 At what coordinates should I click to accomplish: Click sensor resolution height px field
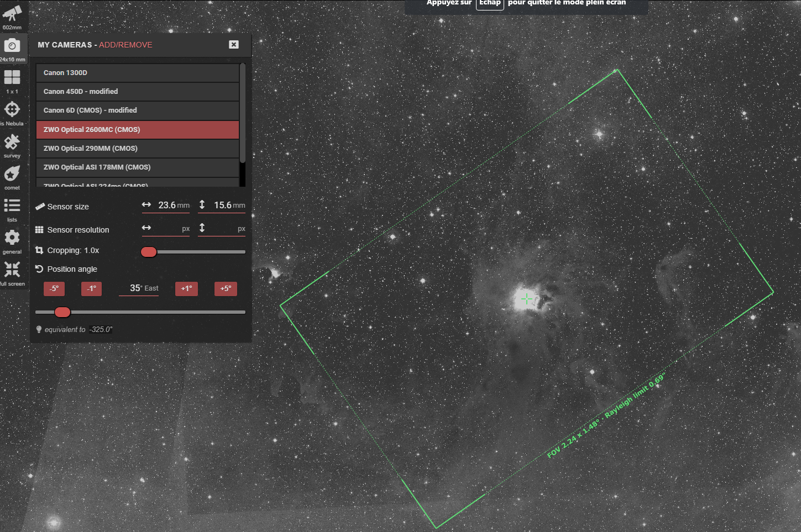[x=222, y=229]
